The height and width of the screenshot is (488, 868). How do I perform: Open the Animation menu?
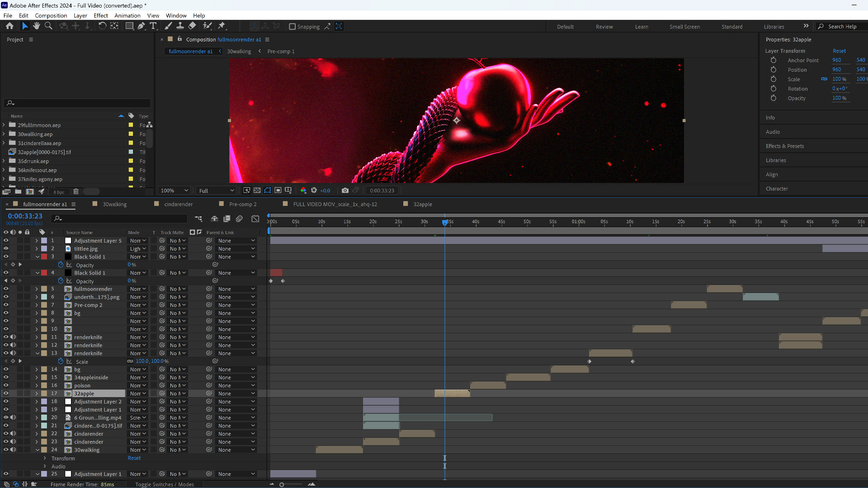click(x=127, y=15)
